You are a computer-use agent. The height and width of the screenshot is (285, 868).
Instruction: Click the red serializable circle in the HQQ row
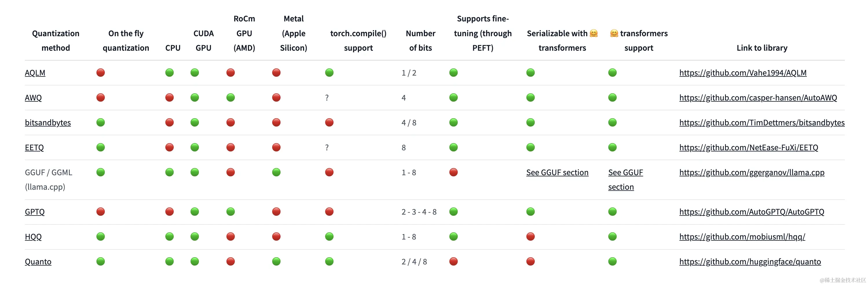tap(530, 236)
